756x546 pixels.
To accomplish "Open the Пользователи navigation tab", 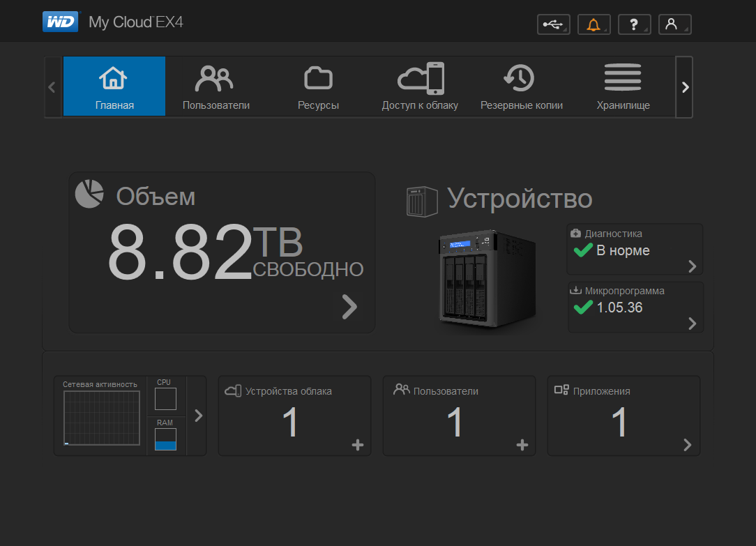I will (x=216, y=86).
